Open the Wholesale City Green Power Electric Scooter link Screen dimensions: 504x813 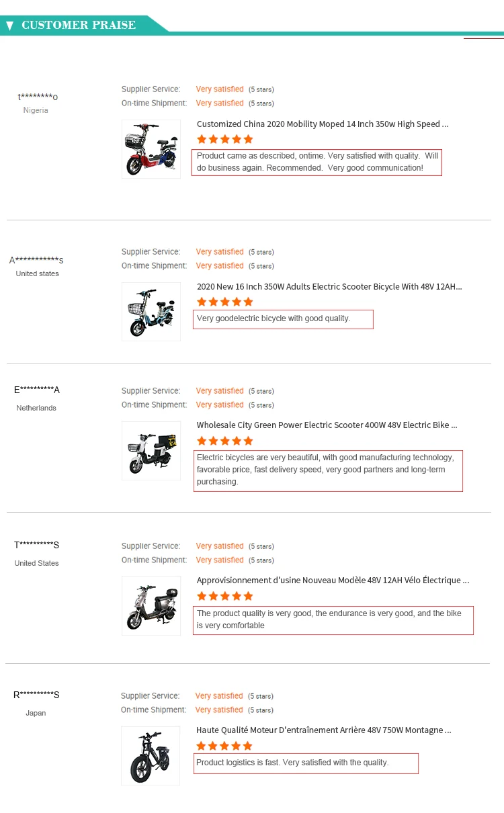coord(327,425)
